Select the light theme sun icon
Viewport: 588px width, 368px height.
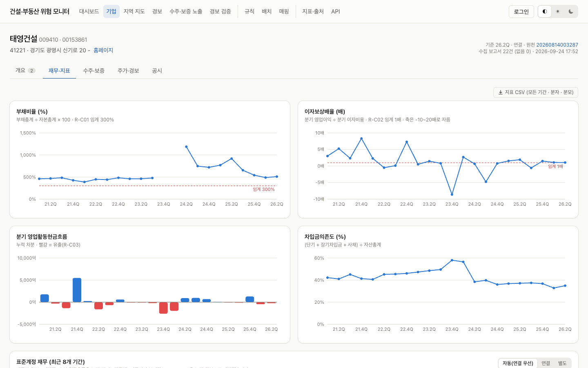[558, 11]
